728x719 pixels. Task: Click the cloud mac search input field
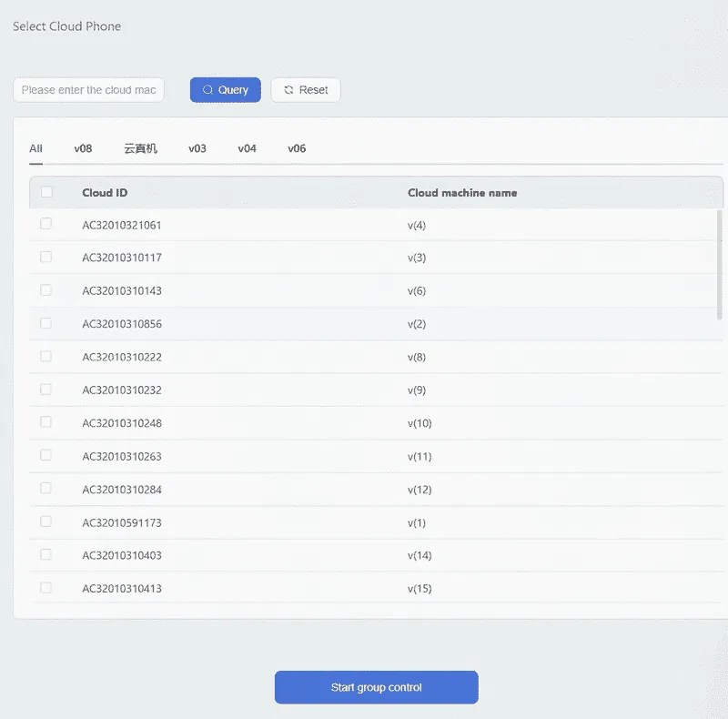[x=87, y=90]
